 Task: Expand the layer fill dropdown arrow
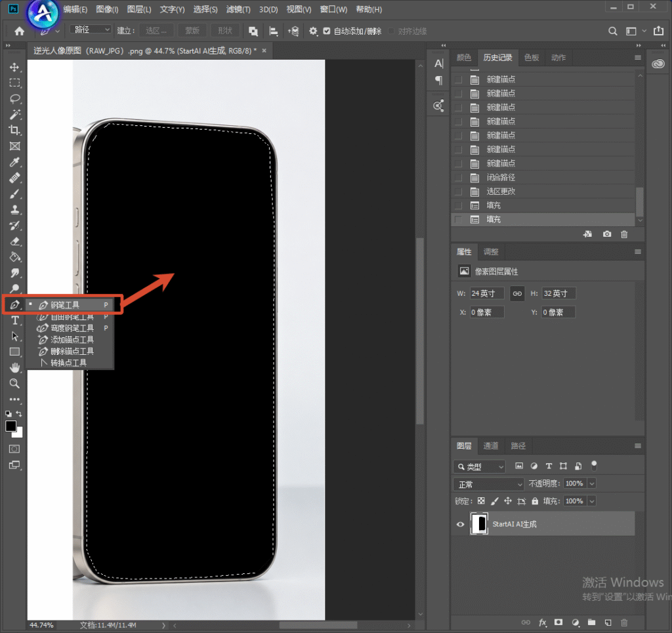(x=592, y=501)
